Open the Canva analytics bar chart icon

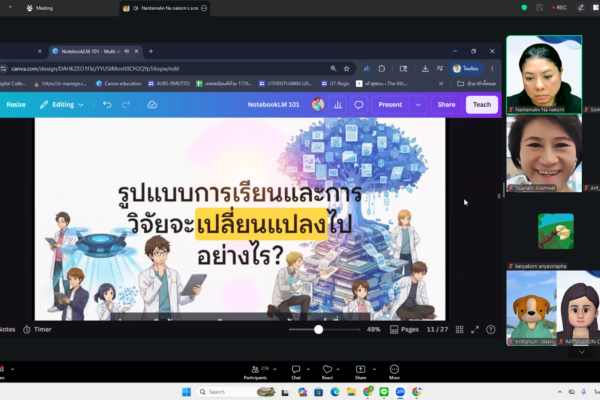coord(338,104)
